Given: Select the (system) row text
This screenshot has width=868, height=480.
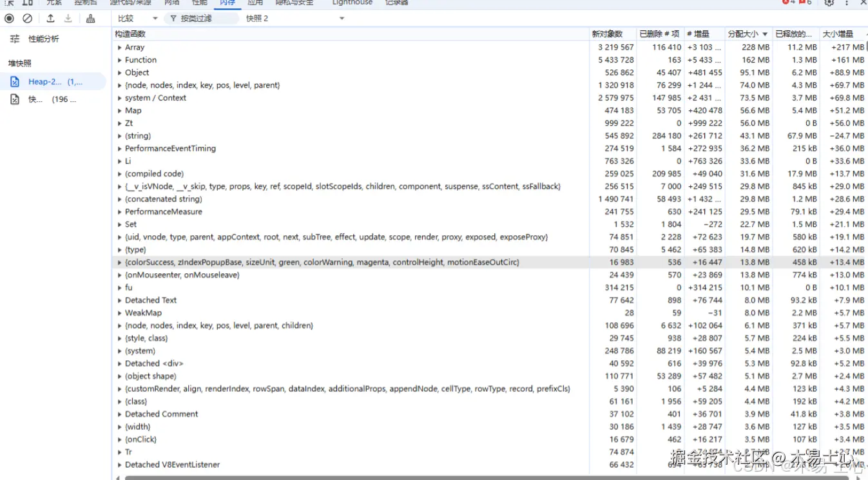Looking at the screenshot, I should coord(140,351).
